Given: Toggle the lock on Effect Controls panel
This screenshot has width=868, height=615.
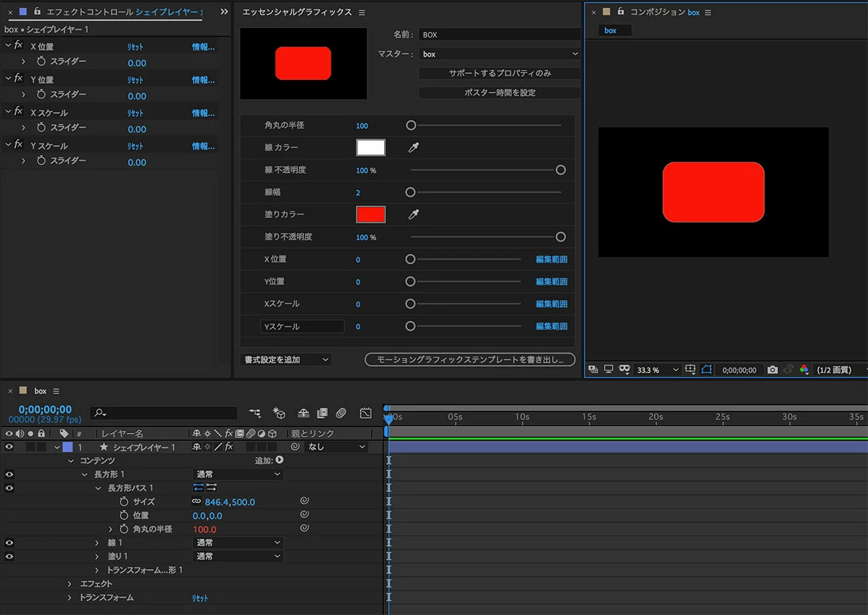Looking at the screenshot, I should point(37,12).
